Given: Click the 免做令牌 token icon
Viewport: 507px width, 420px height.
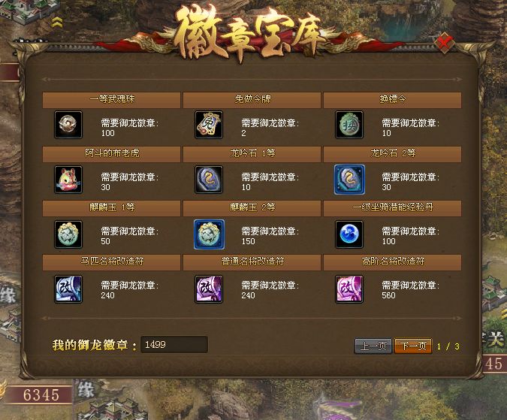Looking at the screenshot, I should (209, 125).
